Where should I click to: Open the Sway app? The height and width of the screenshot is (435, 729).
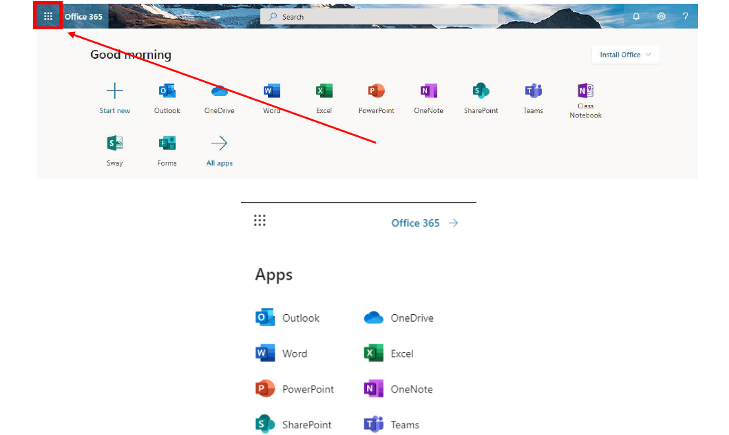[x=114, y=150]
